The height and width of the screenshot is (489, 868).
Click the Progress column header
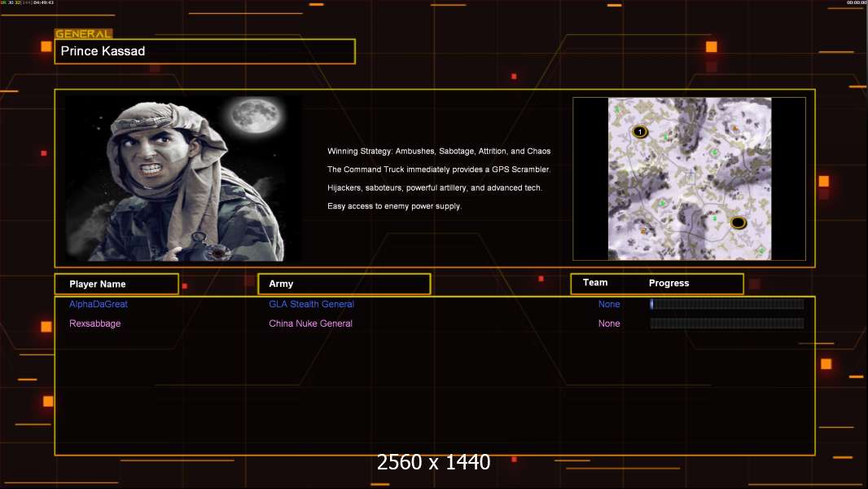(669, 284)
